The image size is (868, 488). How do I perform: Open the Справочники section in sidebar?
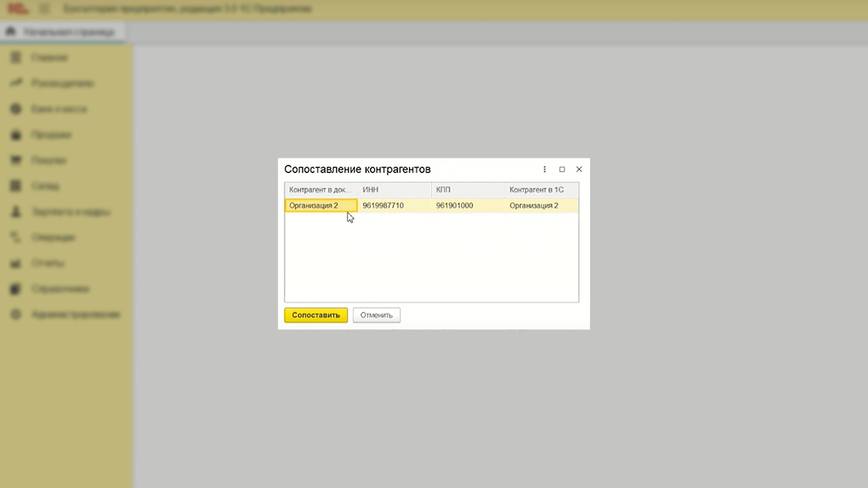coord(60,289)
